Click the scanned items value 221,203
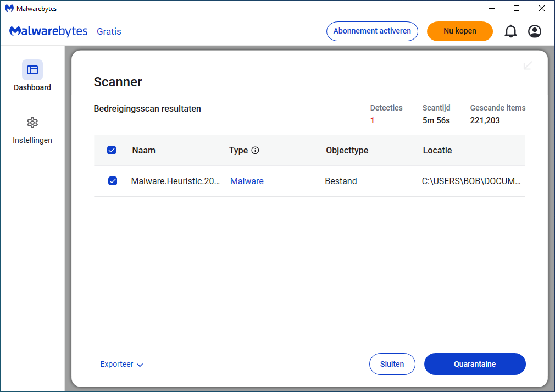The width and height of the screenshot is (555, 392). coord(485,120)
